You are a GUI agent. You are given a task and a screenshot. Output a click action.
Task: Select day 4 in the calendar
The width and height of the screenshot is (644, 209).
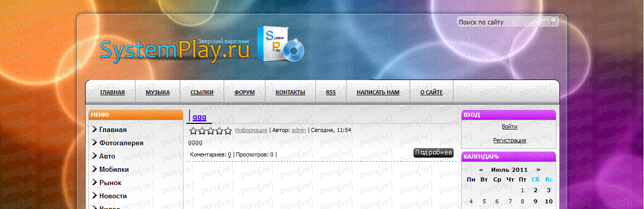[x=471, y=201]
